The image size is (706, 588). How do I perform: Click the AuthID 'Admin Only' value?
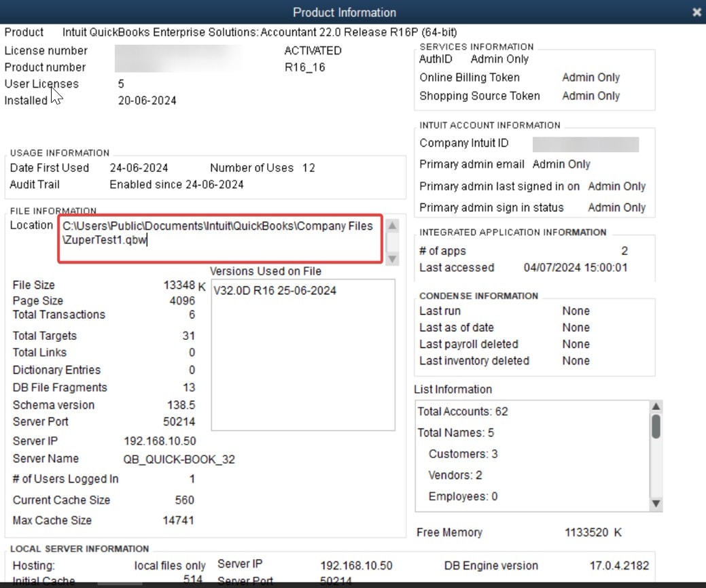click(x=499, y=59)
